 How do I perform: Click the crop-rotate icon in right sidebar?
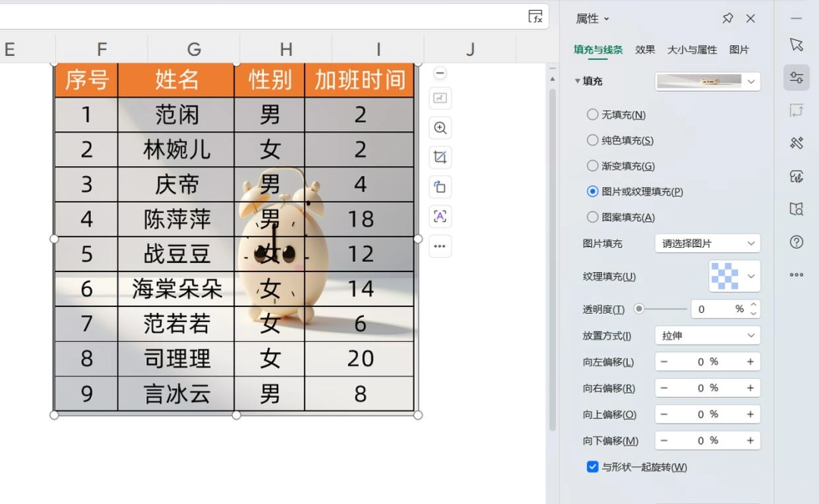[x=796, y=111]
